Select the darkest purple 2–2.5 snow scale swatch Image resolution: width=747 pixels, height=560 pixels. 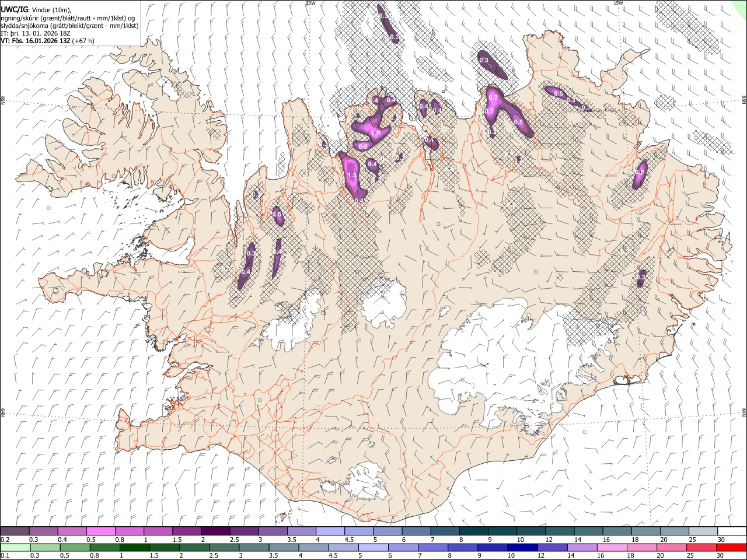click(x=215, y=531)
